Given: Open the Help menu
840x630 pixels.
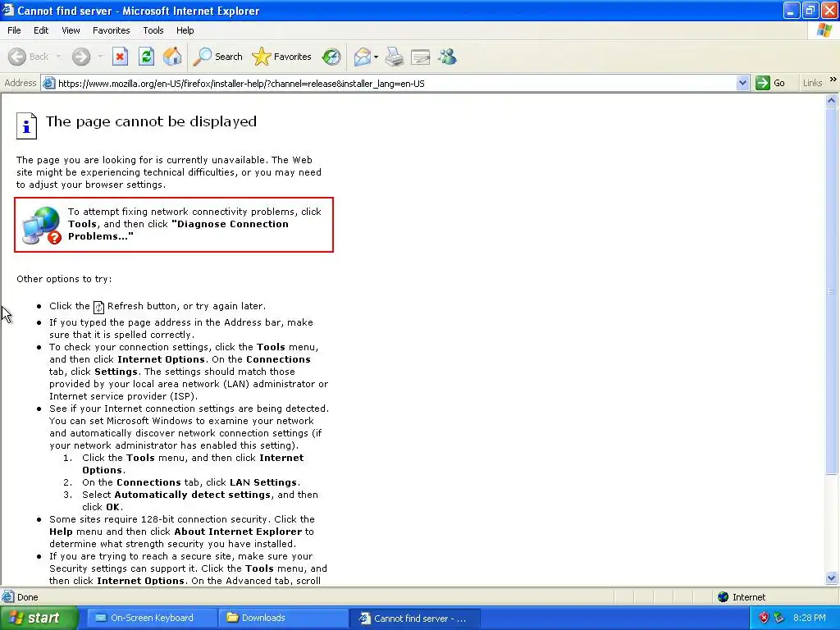Looking at the screenshot, I should click(x=185, y=30).
